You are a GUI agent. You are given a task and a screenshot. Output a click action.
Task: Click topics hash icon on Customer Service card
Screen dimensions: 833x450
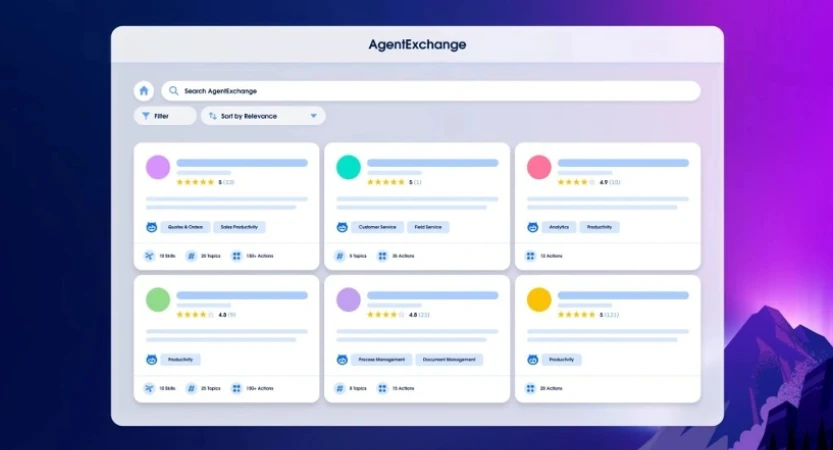340,256
